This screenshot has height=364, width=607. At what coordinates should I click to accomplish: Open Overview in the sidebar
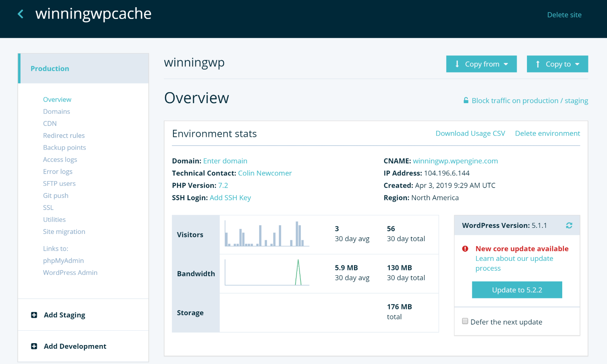(x=57, y=99)
